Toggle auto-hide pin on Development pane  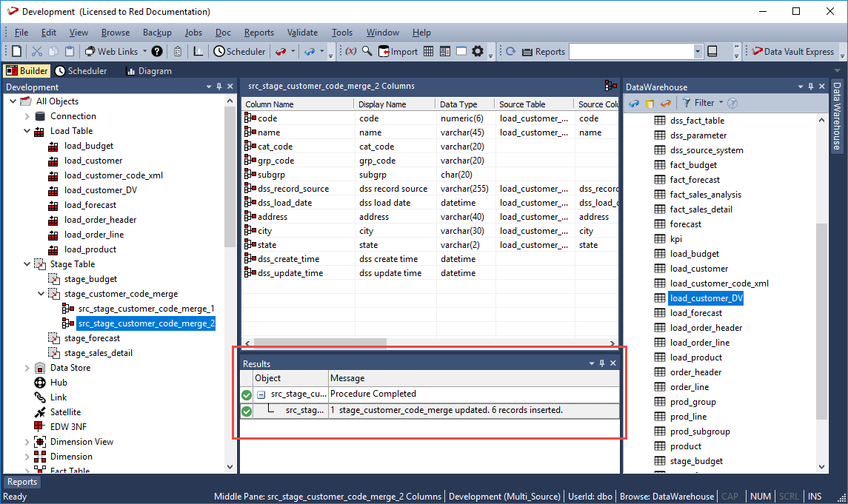[218, 87]
